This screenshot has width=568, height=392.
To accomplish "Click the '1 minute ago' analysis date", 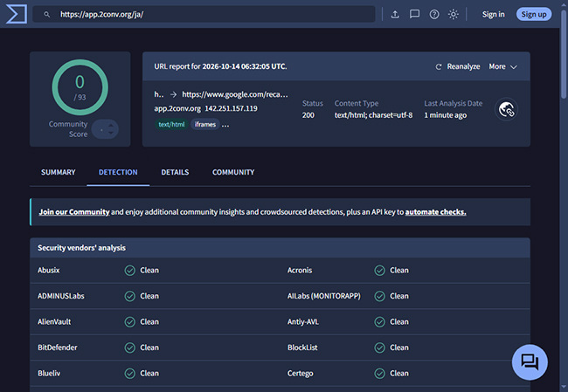I will pyautogui.click(x=446, y=115).
